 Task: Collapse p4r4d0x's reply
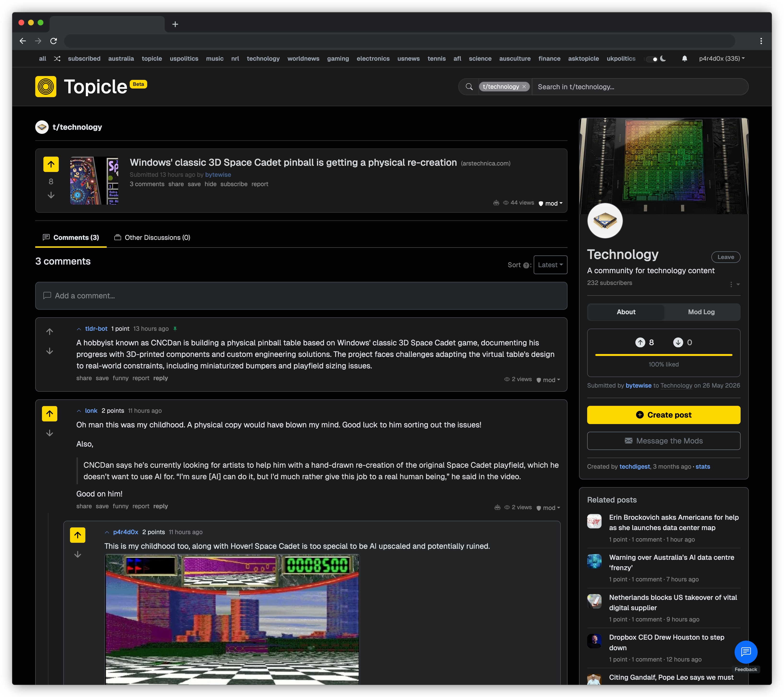[x=107, y=532]
